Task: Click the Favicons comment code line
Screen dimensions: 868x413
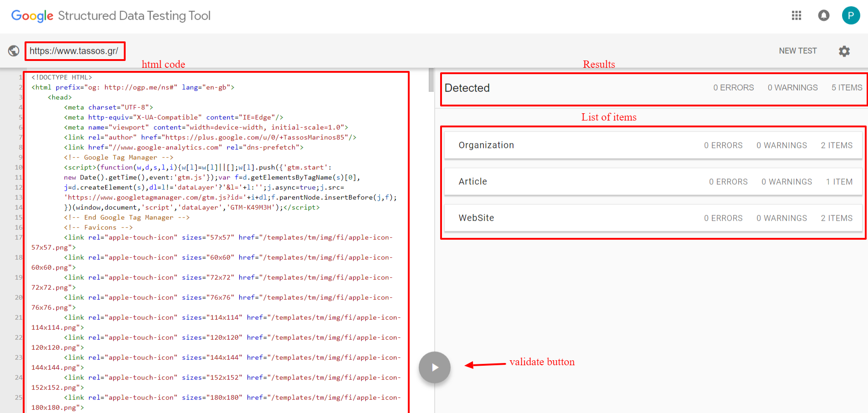Action: pyautogui.click(x=98, y=227)
